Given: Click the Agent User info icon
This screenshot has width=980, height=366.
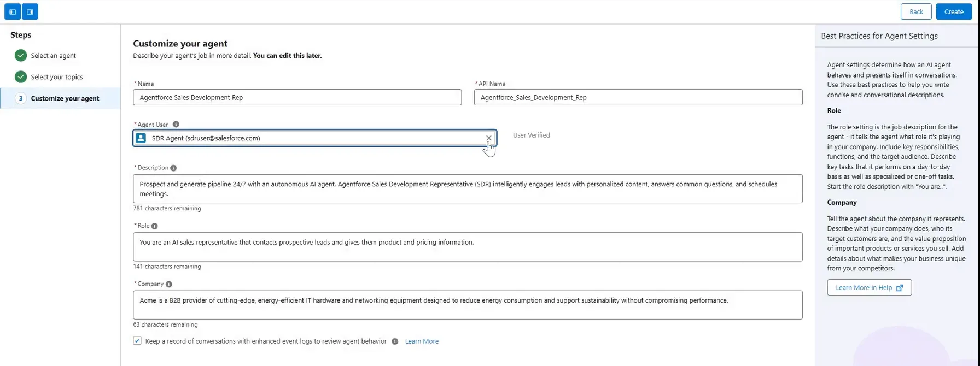Looking at the screenshot, I should tap(176, 125).
